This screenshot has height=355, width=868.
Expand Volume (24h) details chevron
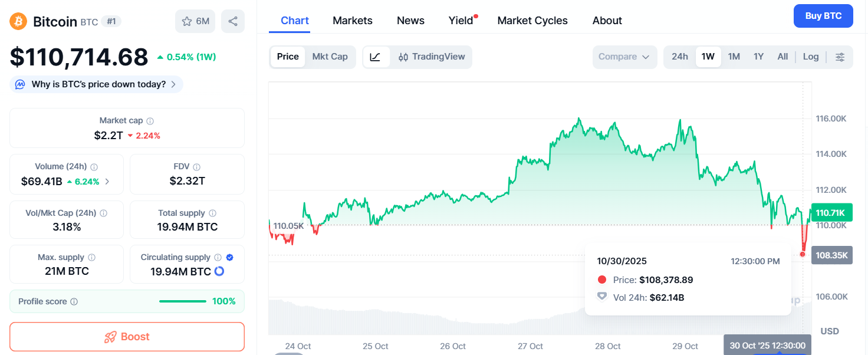pos(107,182)
